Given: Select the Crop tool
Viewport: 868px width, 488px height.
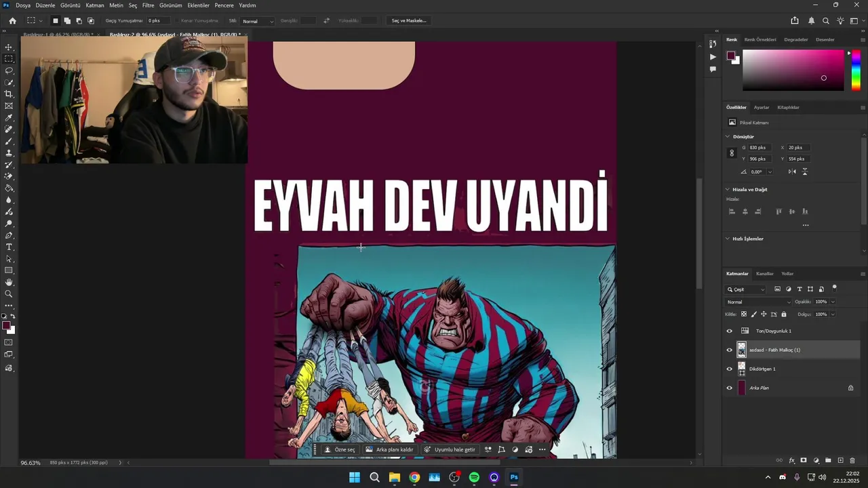Looking at the screenshot, I should pyautogui.click(x=9, y=94).
